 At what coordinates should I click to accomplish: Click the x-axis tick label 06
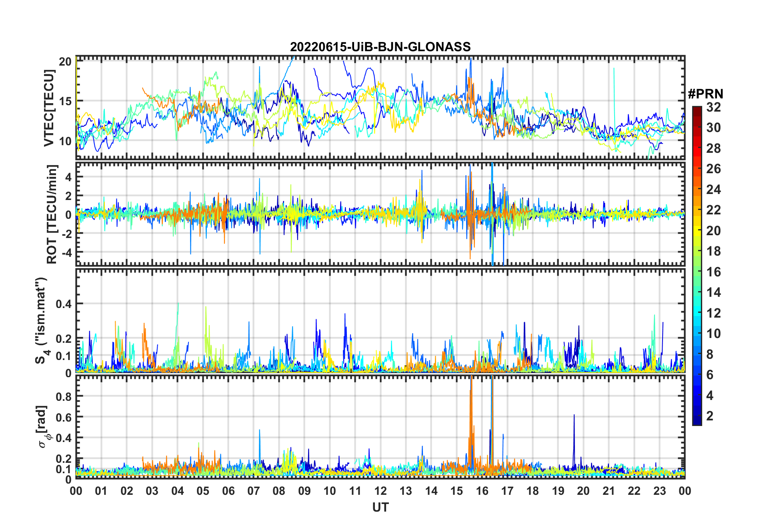pos(228,491)
